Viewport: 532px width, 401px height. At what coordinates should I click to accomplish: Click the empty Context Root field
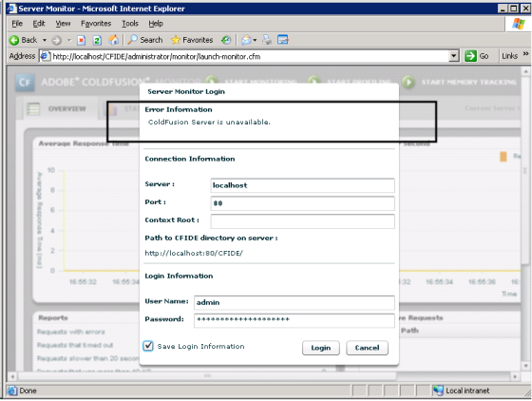click(x=302, y=221)
